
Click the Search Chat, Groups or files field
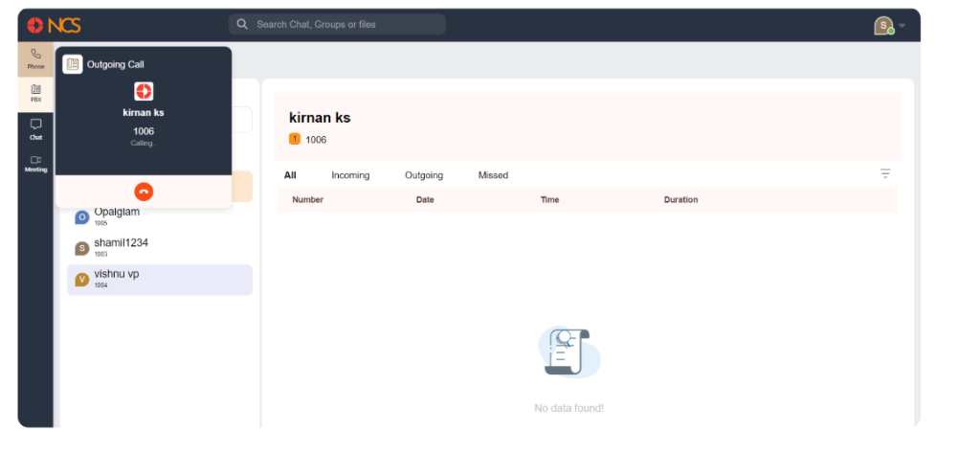[337, 24]
